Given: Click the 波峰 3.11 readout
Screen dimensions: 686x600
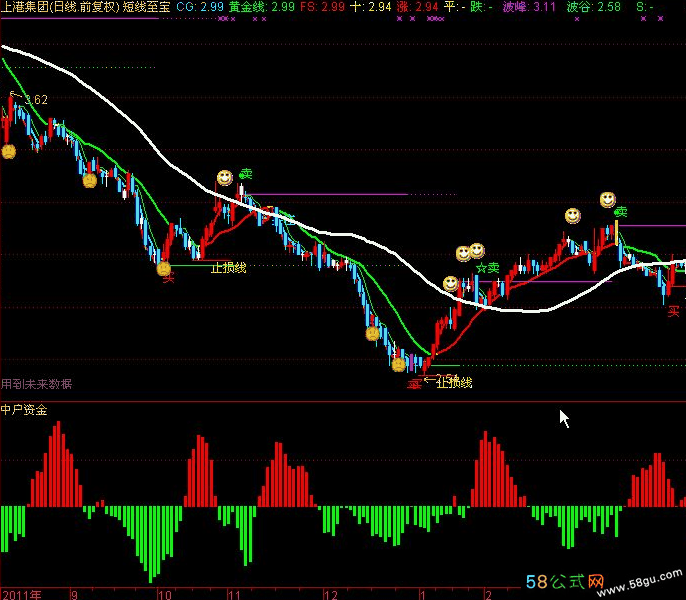Looking at the screenshot, I should point(528,7).
